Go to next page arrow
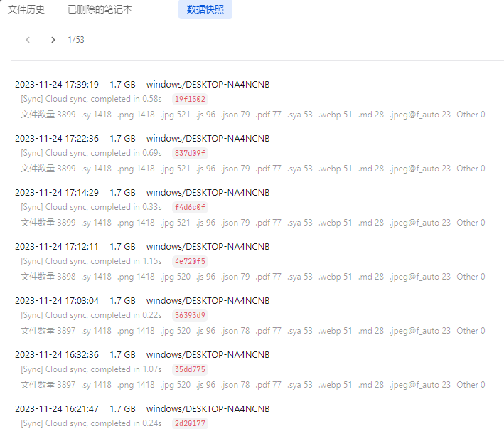Image resolution: width=504 pixels, height=429 pixels. click(53, 40)
